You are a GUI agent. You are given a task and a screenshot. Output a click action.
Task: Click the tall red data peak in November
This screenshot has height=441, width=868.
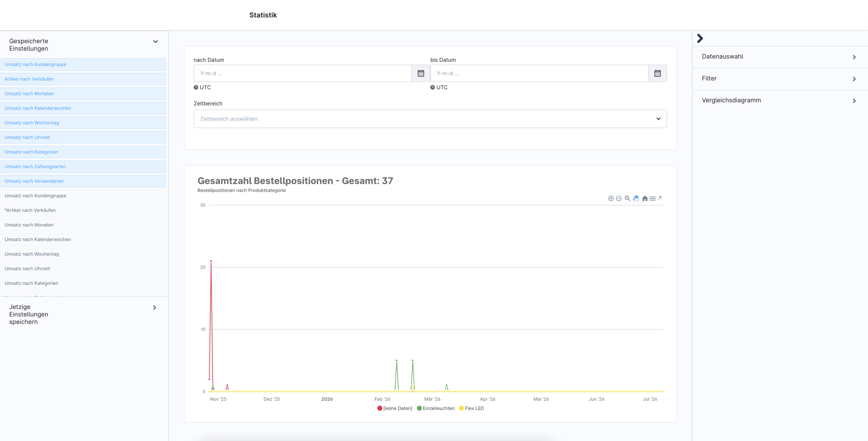pos(211,261)
